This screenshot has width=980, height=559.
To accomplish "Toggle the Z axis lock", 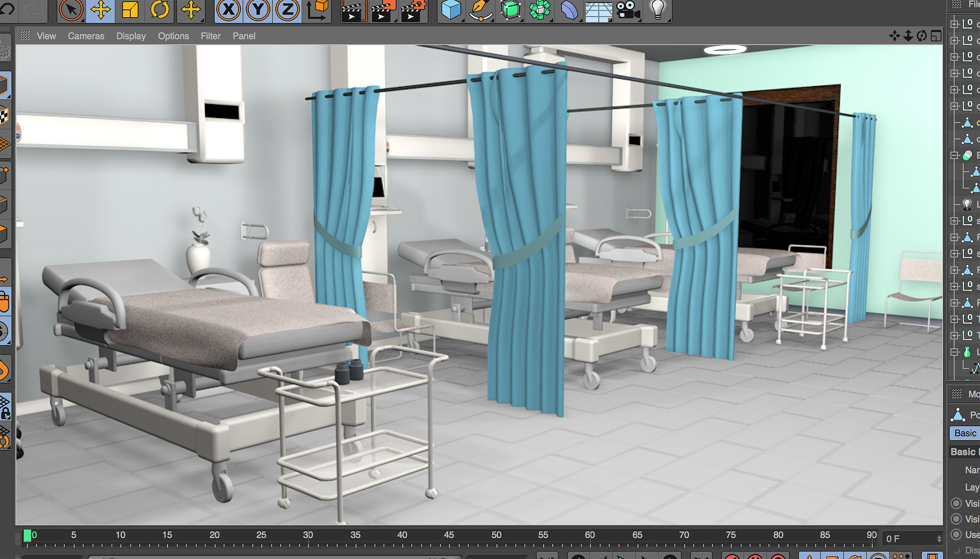I will click(287, 10).
